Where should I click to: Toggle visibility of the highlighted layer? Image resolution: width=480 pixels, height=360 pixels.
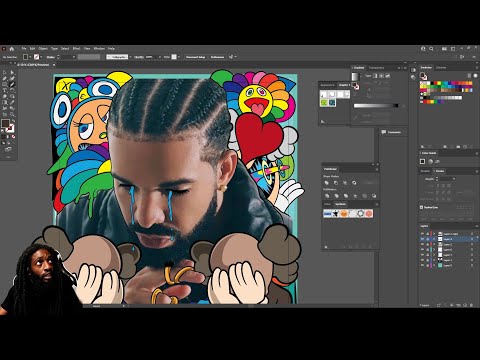pyautogui.click(x=422, y=239)
